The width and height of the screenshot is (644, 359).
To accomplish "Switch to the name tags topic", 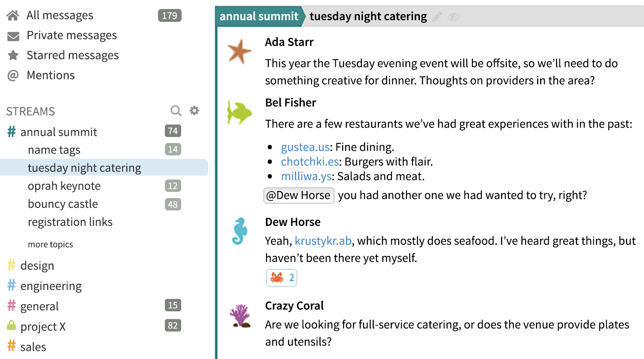I will (x=54, y=149).
